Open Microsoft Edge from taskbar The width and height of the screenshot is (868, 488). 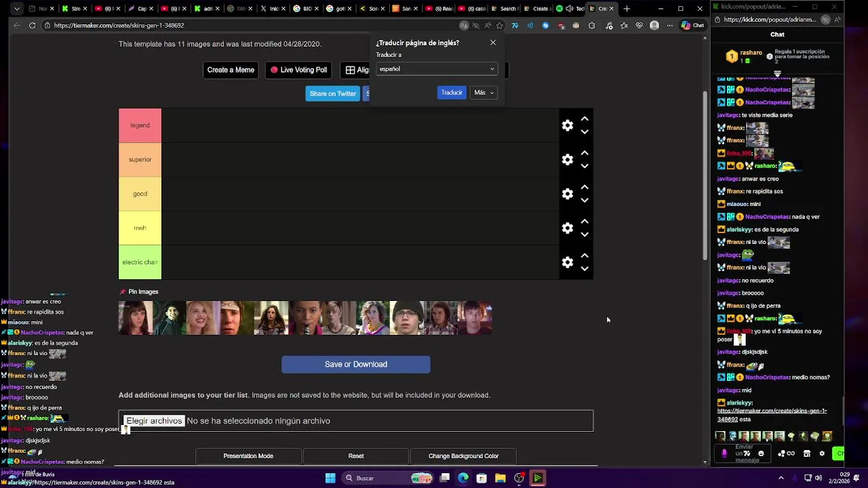[x=463, y=478]
